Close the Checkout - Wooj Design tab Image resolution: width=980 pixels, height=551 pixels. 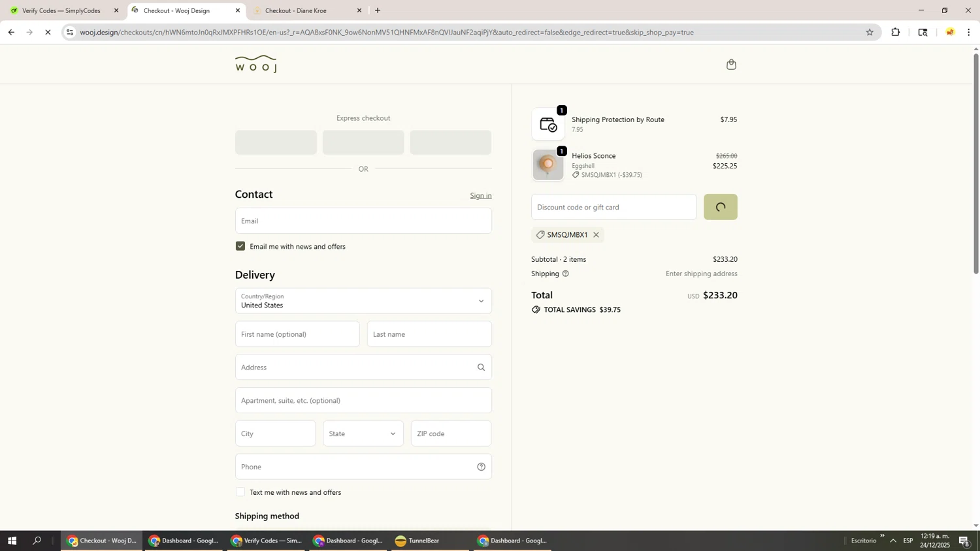click(x=238, y=10)
